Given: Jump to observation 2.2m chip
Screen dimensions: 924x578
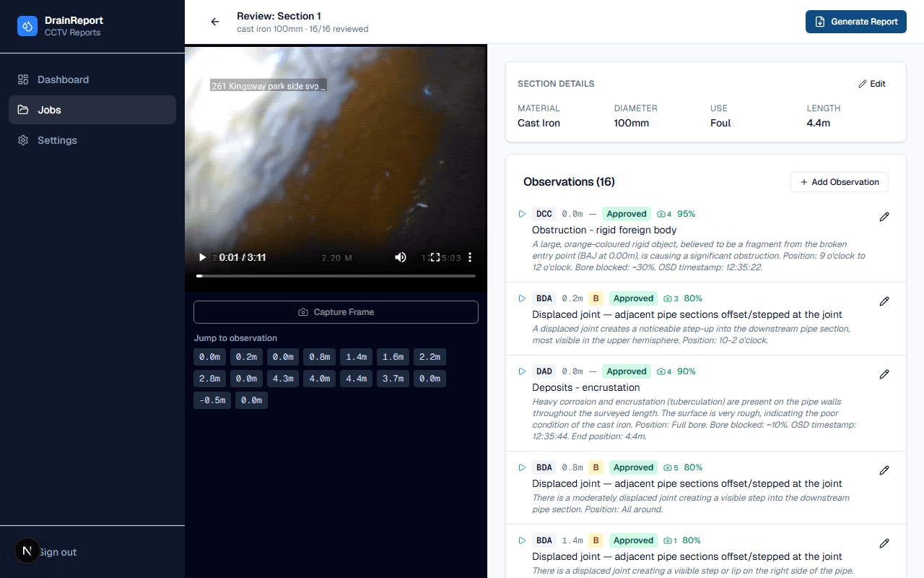Looking at the screenshot, I should point(430,357).
